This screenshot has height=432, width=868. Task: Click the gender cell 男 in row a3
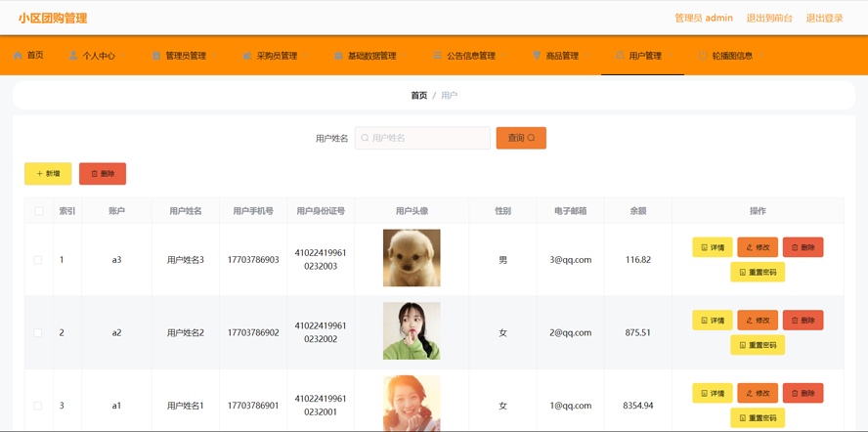pos(502,260)
